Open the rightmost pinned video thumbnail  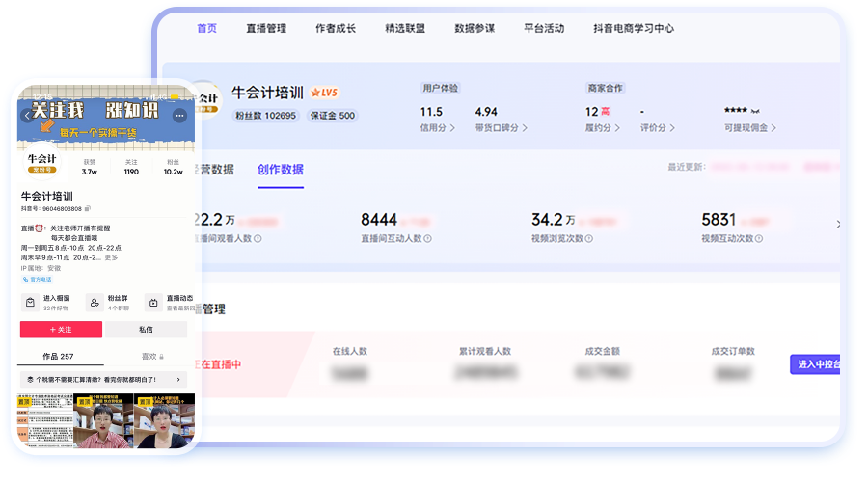(164, 420)
